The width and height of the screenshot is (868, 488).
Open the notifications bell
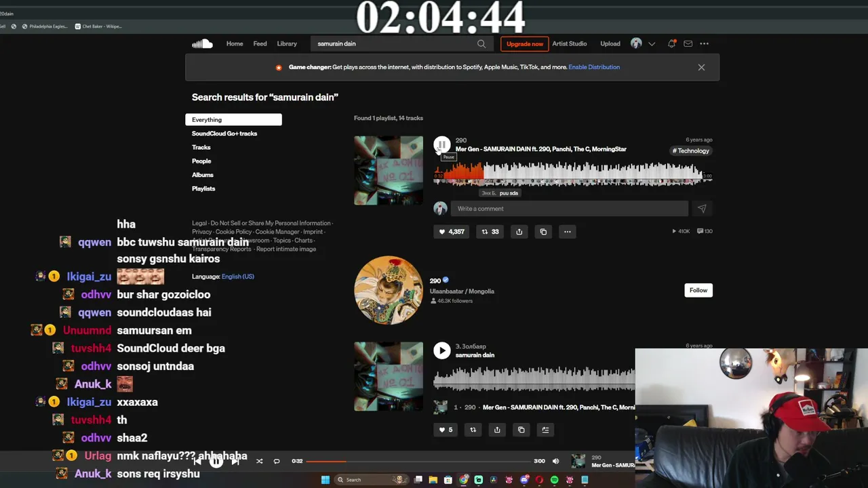tap(671, 44)
